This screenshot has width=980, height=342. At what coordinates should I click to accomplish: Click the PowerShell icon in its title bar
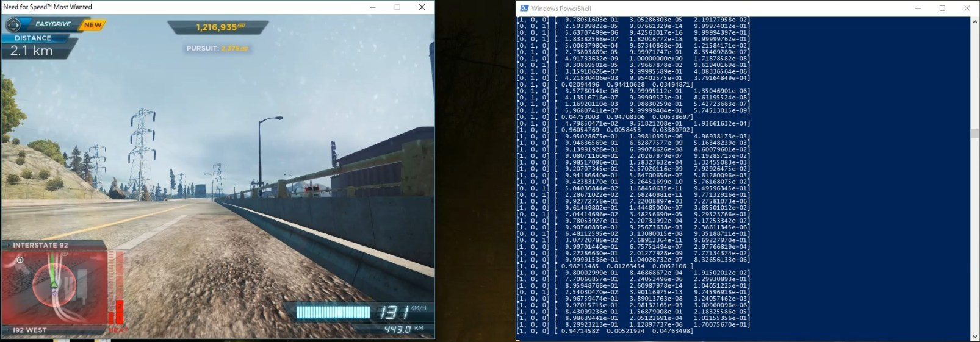point(524,8)
